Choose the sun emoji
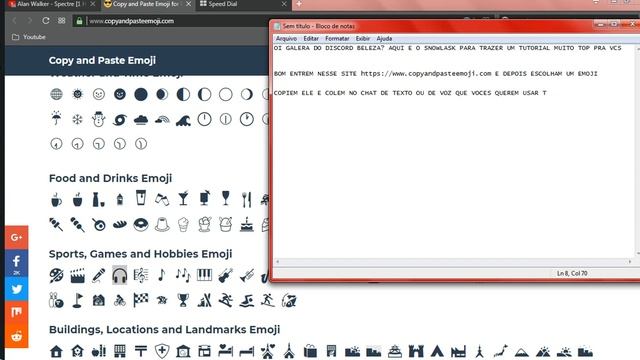This screenshot has height=360, width=640. pos(77,94)
